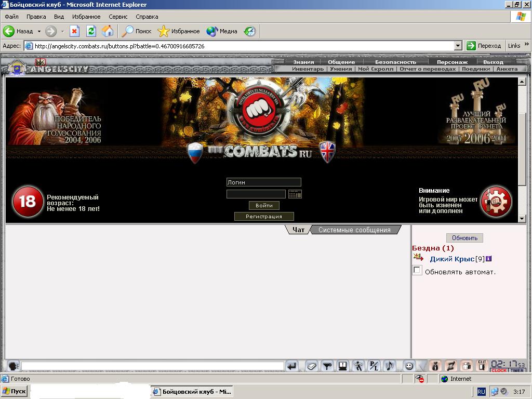Screen dimensions: 532x399
Task: Open the Файл menu
Action: click(11, 17)
